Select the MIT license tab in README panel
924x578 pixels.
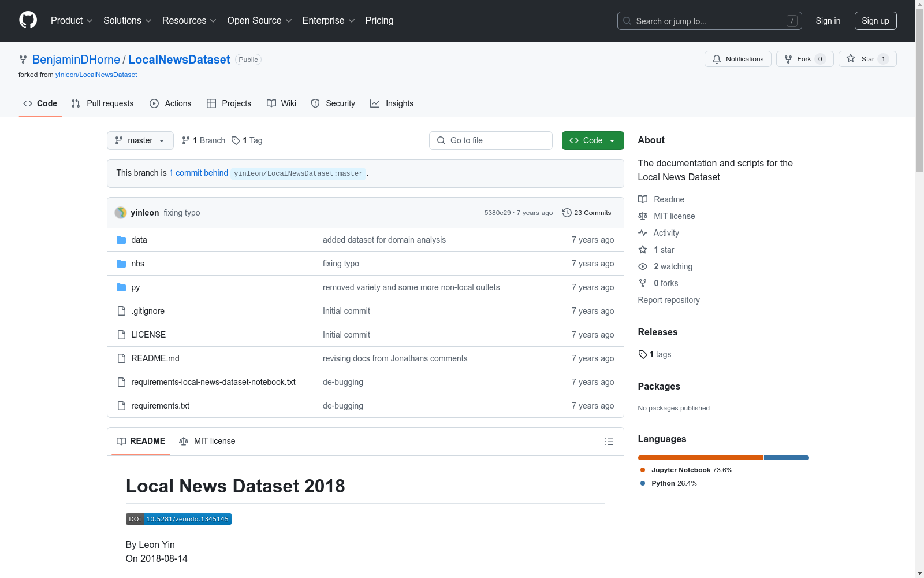tap(207, 441)
